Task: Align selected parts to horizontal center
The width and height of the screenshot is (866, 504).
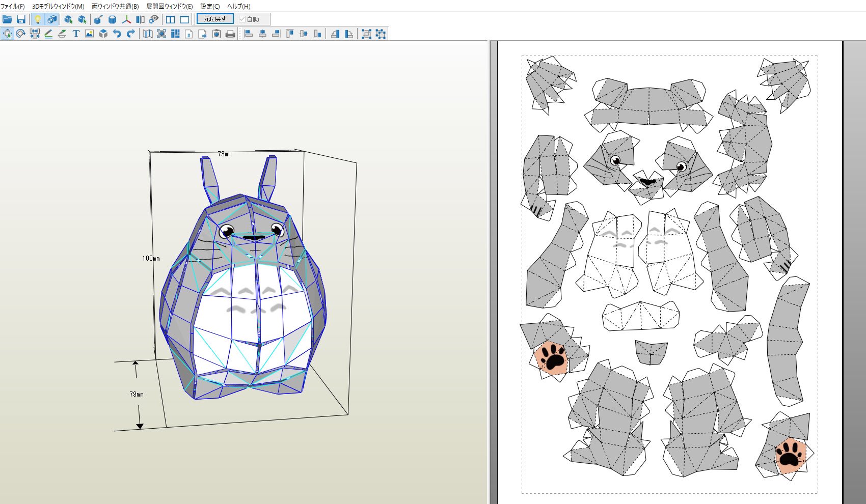Action: click(x=262, y=34)
